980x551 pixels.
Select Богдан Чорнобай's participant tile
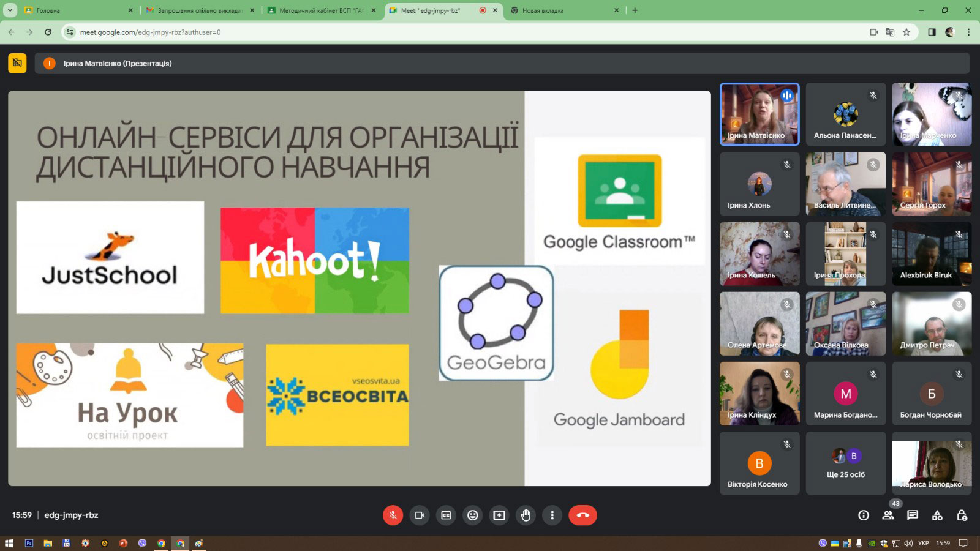point(932,394)
